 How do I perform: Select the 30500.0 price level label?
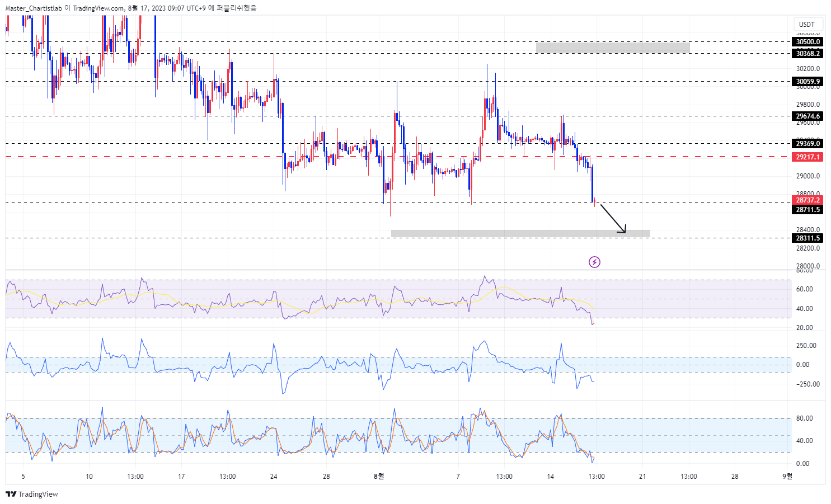[x=808, y=41]
